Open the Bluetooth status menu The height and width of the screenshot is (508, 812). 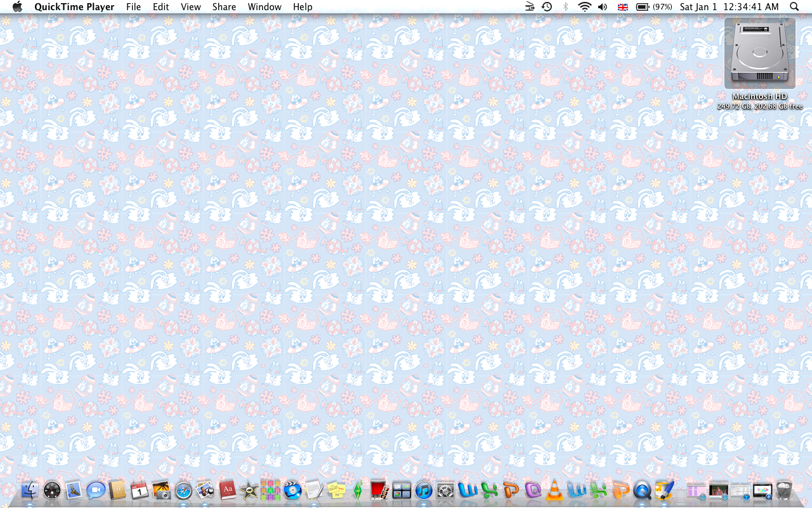pos(566,7)
